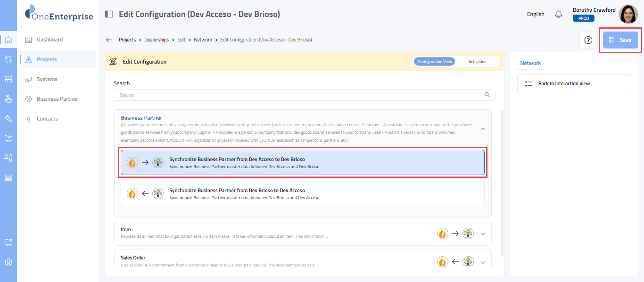Open settings gear in left rail

[8, 262]
